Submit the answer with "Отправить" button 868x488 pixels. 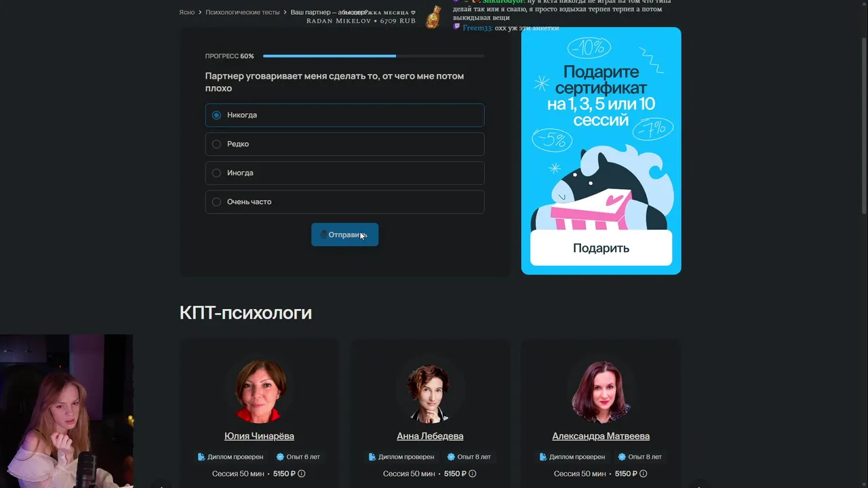pos(344,235)
